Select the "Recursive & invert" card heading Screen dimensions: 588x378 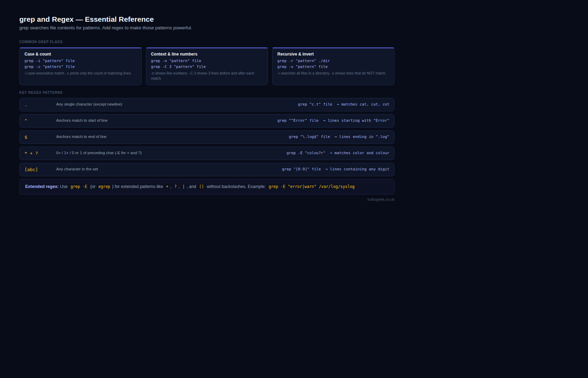(x=296, y=54)
